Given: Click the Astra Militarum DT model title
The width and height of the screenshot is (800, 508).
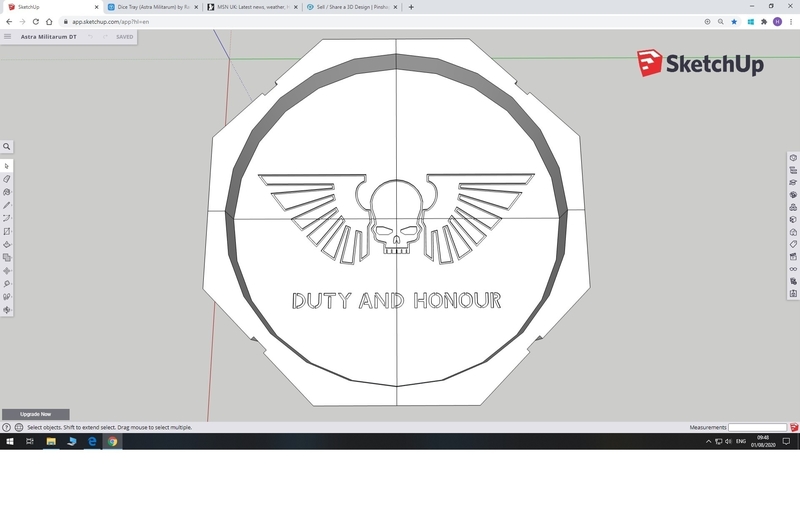Looking at the screenshot, I should point(49,37).
